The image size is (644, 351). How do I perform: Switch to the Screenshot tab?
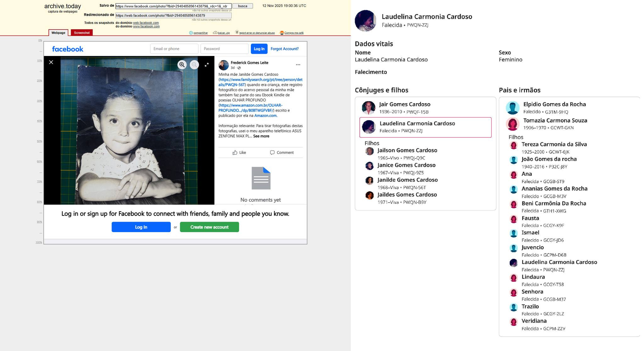tap(82, 33)
